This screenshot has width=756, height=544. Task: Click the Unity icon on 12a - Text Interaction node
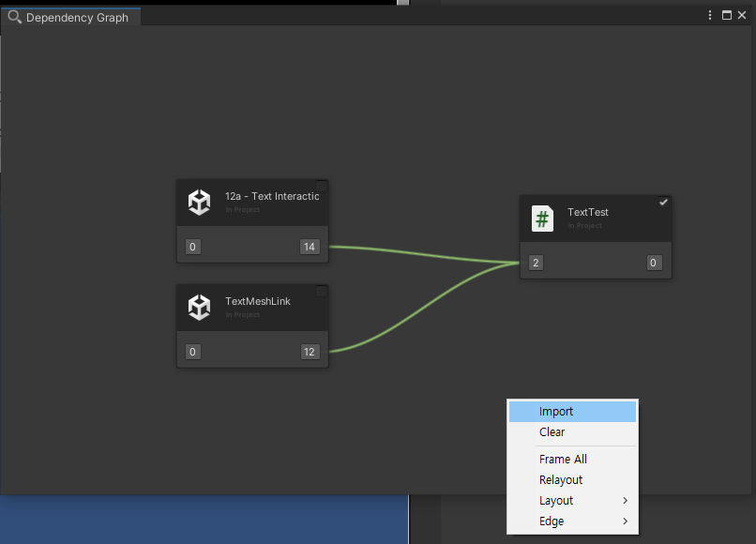point(199,202)
